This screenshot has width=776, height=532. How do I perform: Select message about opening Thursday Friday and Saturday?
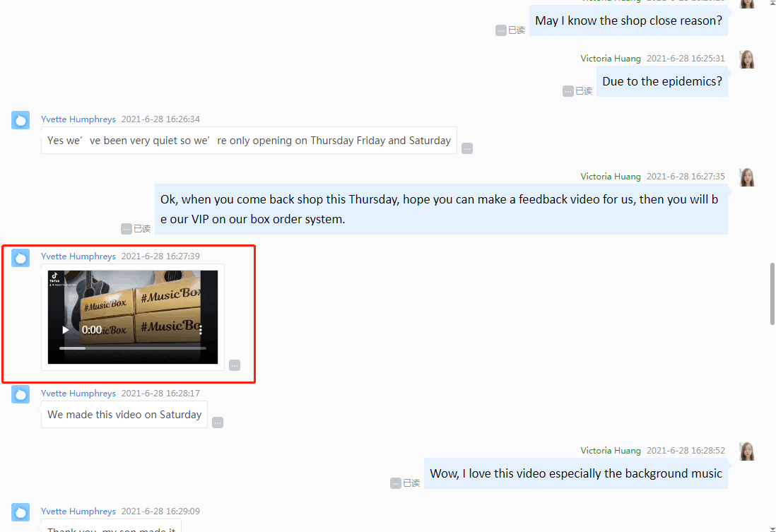[x=249, y=141]
